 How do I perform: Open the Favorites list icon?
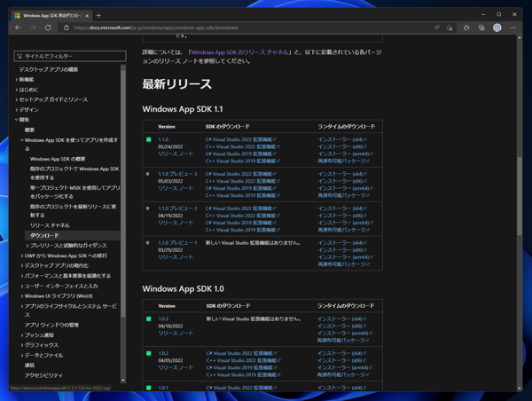[466, 28]
